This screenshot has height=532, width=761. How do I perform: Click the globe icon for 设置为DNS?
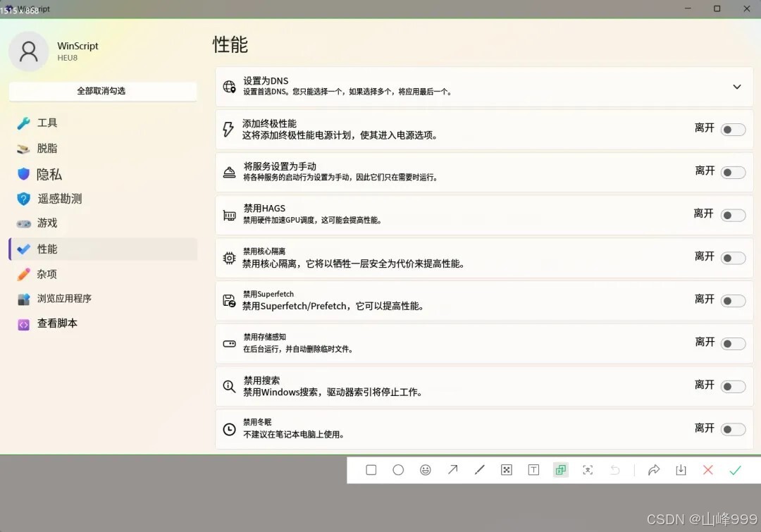pos(229,87)
